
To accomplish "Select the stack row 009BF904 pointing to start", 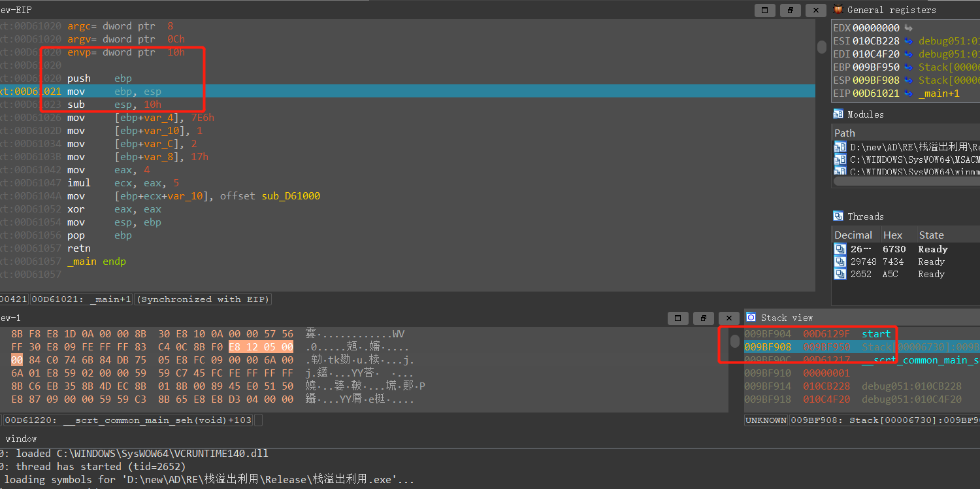I will tap(817, 334).
